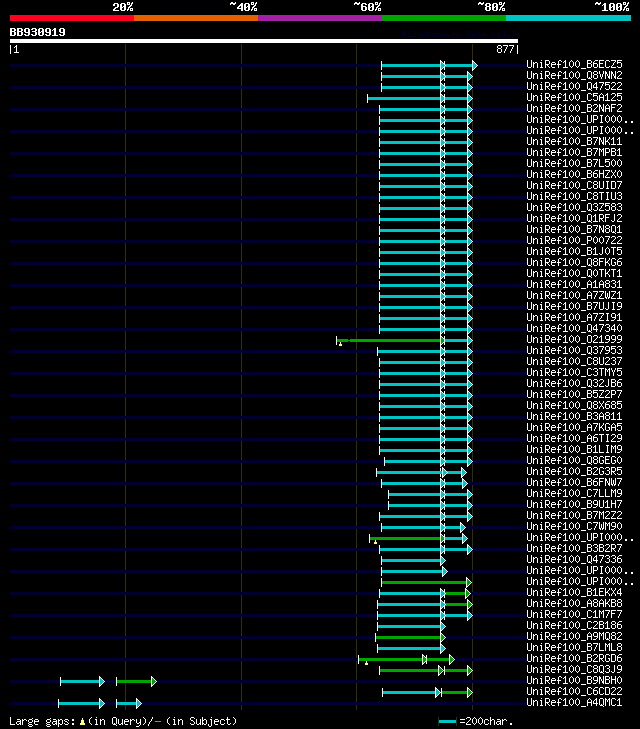Click the cyan ~100% legend segment
Viewport: 640px width, 729px height.
click(568, 18)
